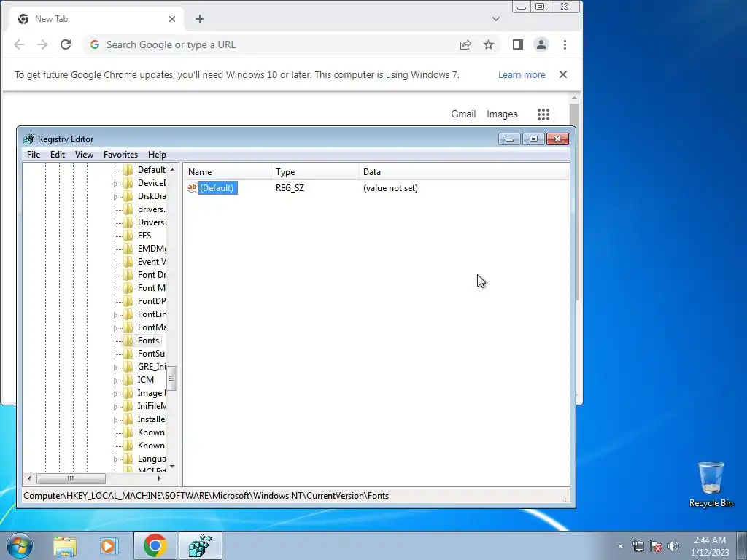Screen dimensions: 747x560
Task: Click the Name column header
Action: point(228,172)
